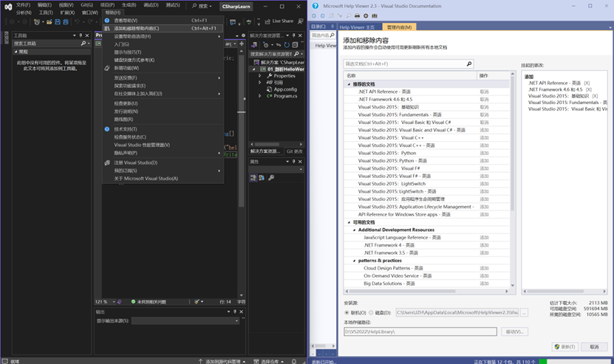Viewport: 614px width, 364px height.
Task: Click pin icon of Output panel
Action: 235,312
